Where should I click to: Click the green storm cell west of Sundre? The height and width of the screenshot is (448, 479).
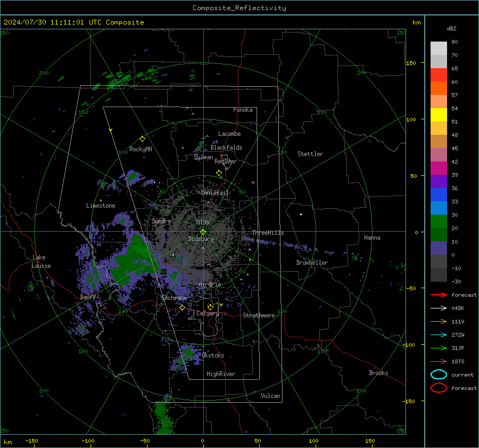pos(132,260)
